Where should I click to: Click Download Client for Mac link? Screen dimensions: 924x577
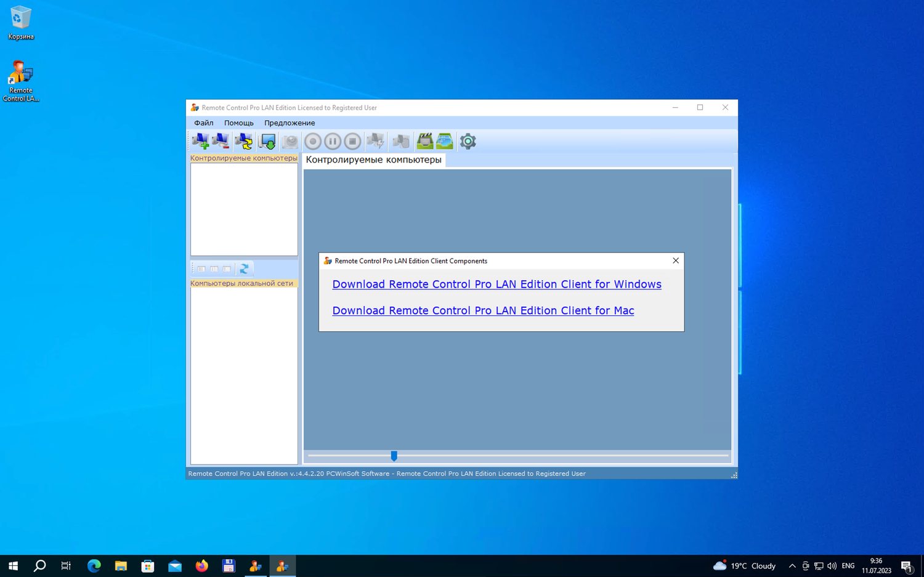coord(483,310)
